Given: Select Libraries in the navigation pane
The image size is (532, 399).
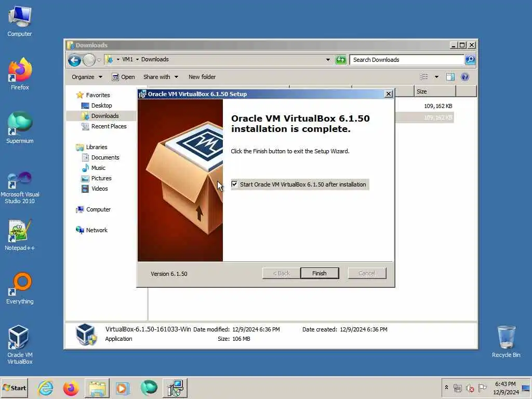Looking at the screenshot, I should (96, 147).
